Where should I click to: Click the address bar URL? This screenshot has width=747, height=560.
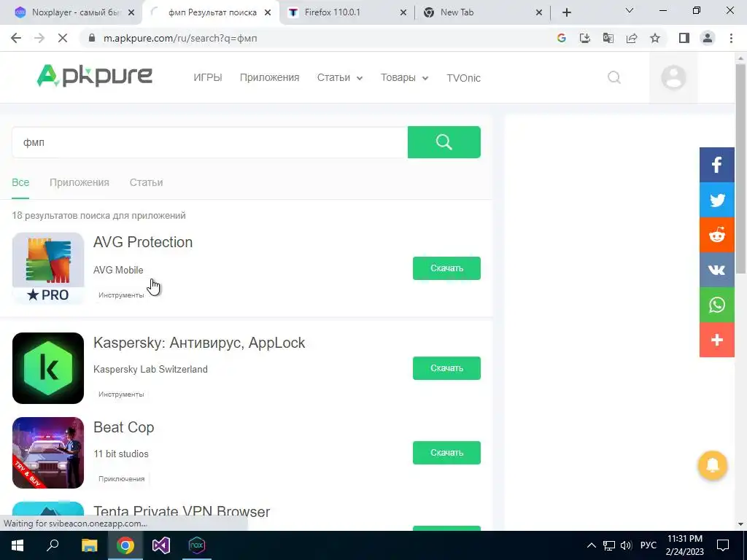click(x=180, y=38)
